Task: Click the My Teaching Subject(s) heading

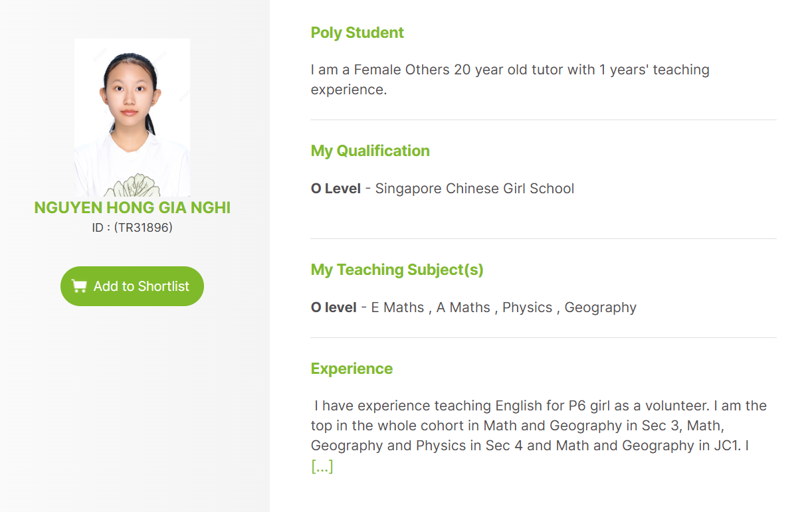Action: pyautogui.click(x=397, y=270)
